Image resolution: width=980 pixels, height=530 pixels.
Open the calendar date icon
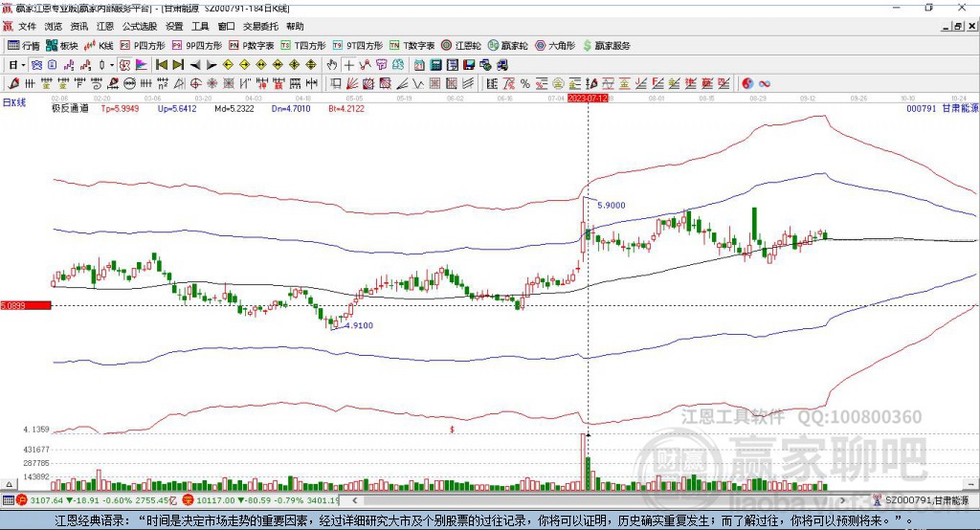(x=419, y=65)
